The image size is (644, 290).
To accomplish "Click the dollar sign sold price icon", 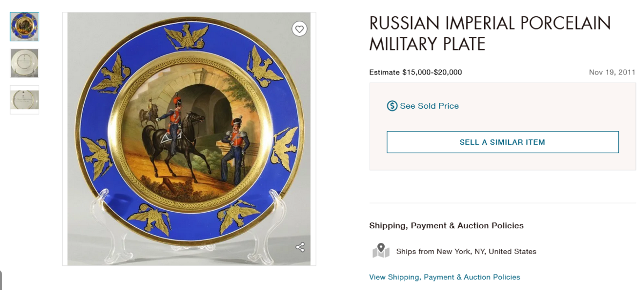I will pyautogui.click(x=392, y=106).
